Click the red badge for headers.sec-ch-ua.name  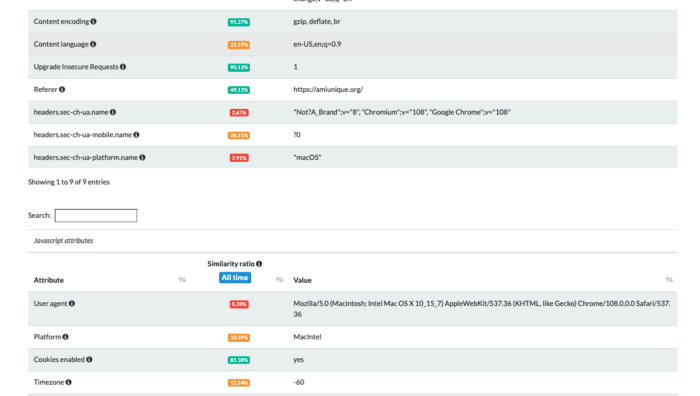coord(239,113)
